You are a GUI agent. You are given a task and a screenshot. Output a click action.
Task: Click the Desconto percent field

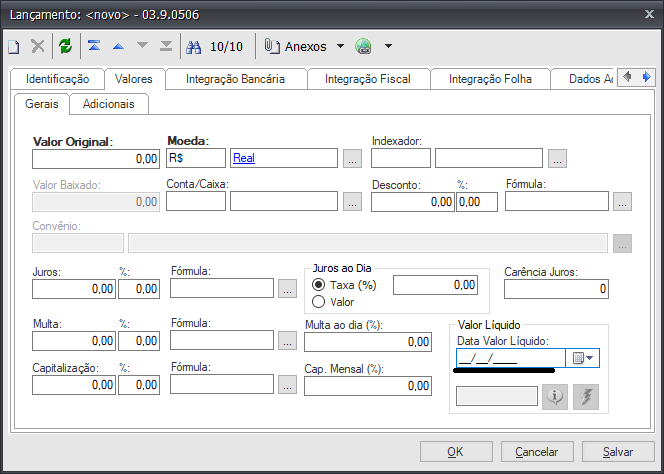(476, 202)
